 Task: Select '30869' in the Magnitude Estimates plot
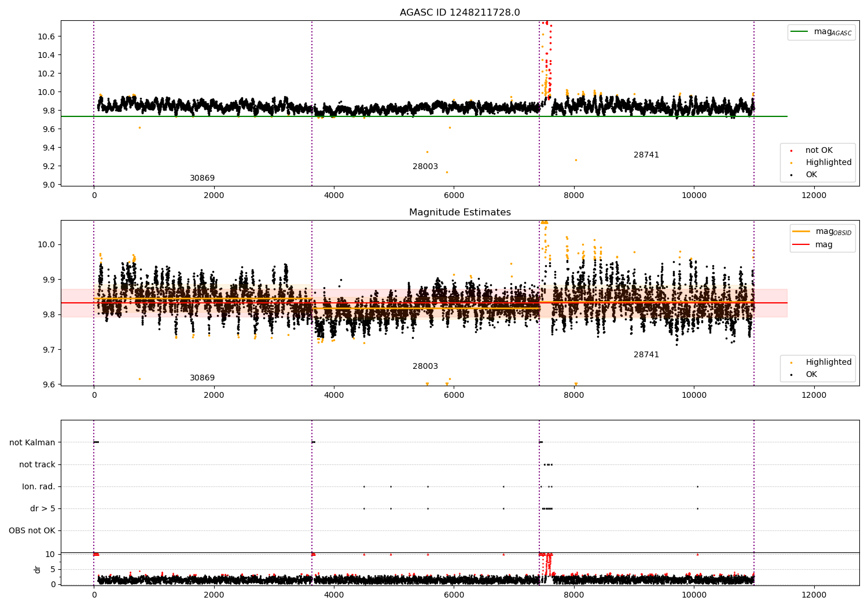tap(202, 378)
